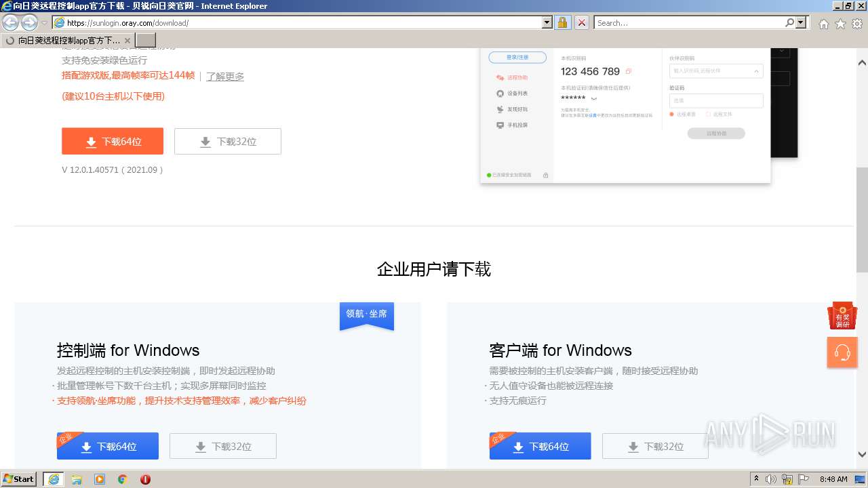Open the recent pages dropdown arrow
868x488 pixels.
(45, 23)
